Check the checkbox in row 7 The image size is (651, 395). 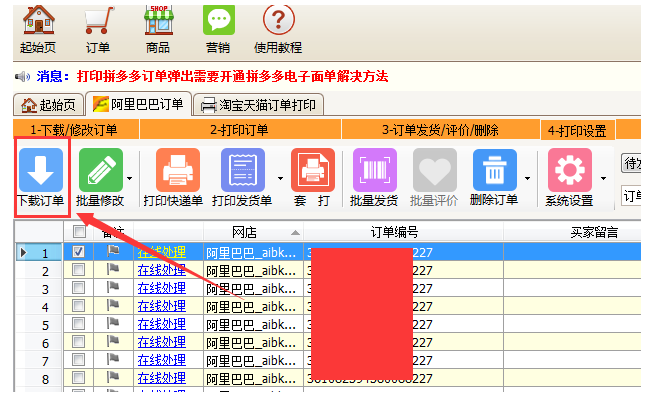pyautogui.click(x=78, y=360)
